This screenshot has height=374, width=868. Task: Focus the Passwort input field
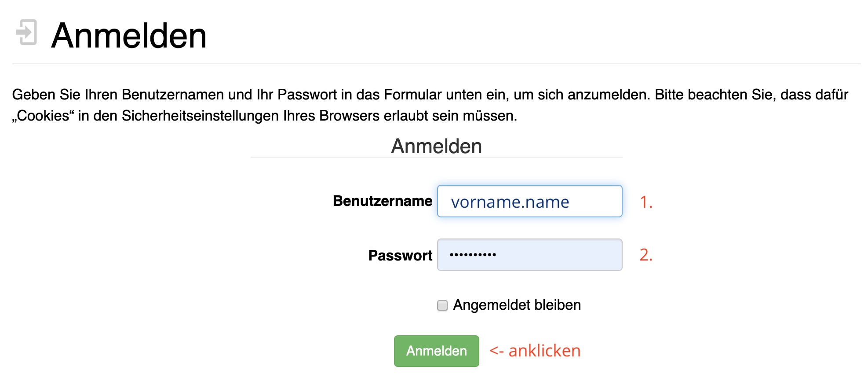(x=529, y=255)
